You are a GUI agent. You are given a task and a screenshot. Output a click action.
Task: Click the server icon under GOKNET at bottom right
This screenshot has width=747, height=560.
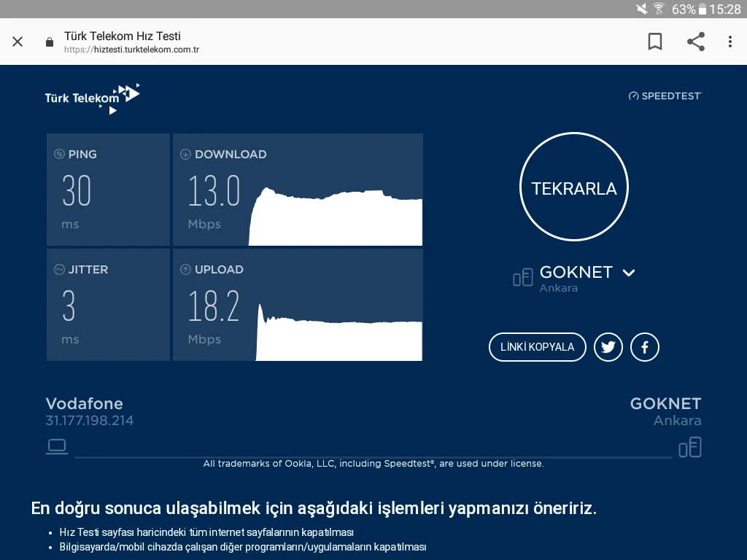coord(690,447)
